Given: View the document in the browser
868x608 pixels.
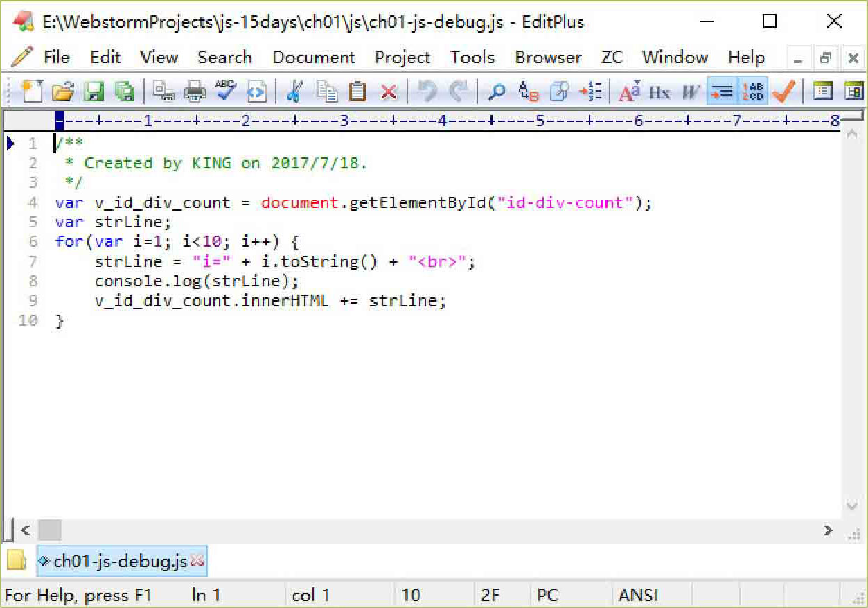Looking at the screenshot, I should (x=257, y=92).
